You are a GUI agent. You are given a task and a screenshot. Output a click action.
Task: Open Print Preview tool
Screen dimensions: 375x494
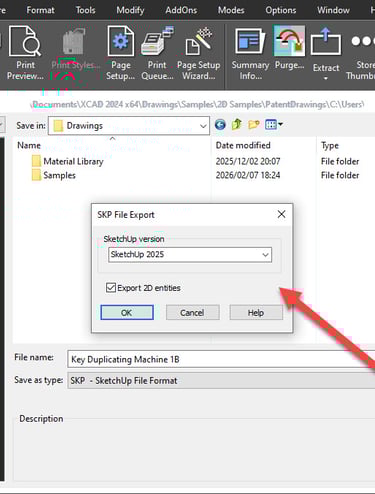tap(25, 53)
